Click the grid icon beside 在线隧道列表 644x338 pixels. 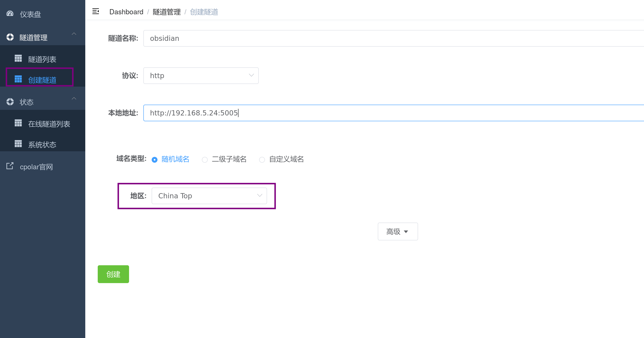(x=18, y=123)
